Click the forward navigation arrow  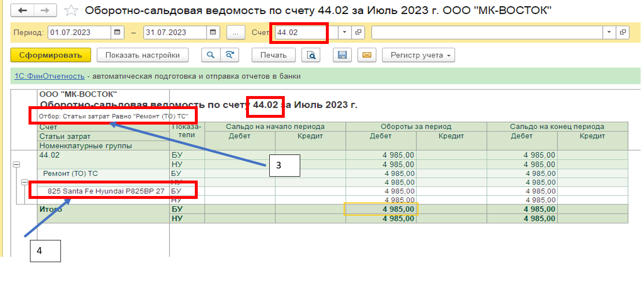point(44,10)
